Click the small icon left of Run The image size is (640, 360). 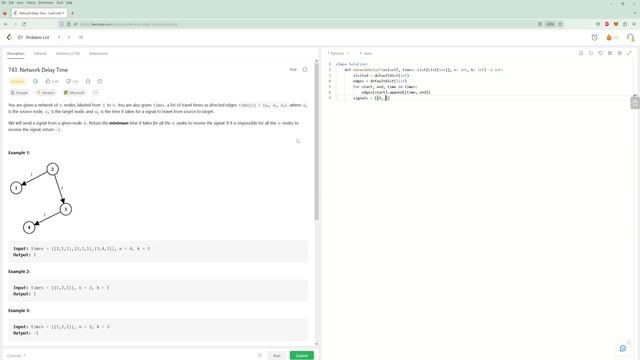260,356
